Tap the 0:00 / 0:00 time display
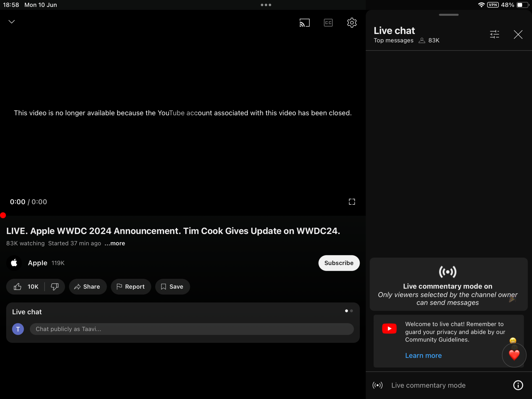This screenshot has width=532, height=399. coord(28,202)
